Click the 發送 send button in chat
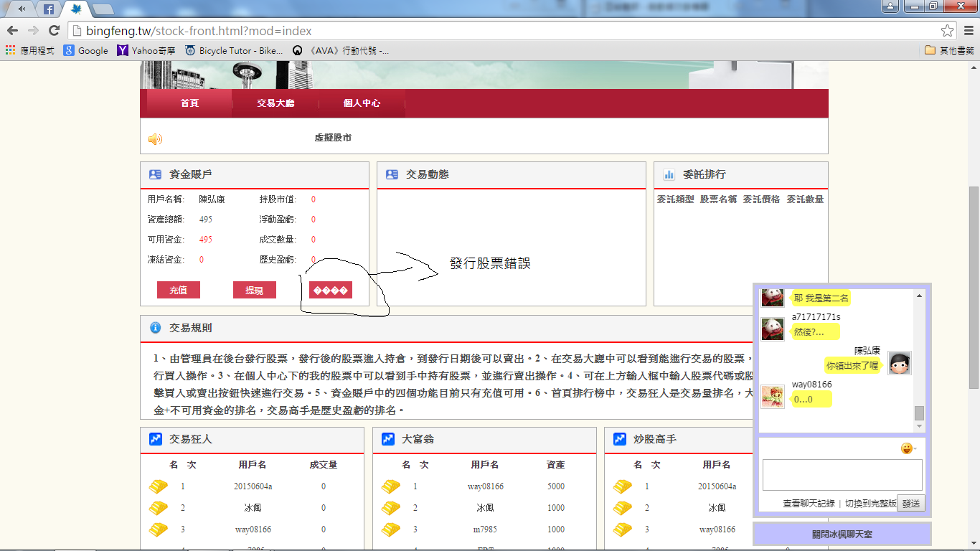Viewport: 980px width, 551px height. point(911,504)
